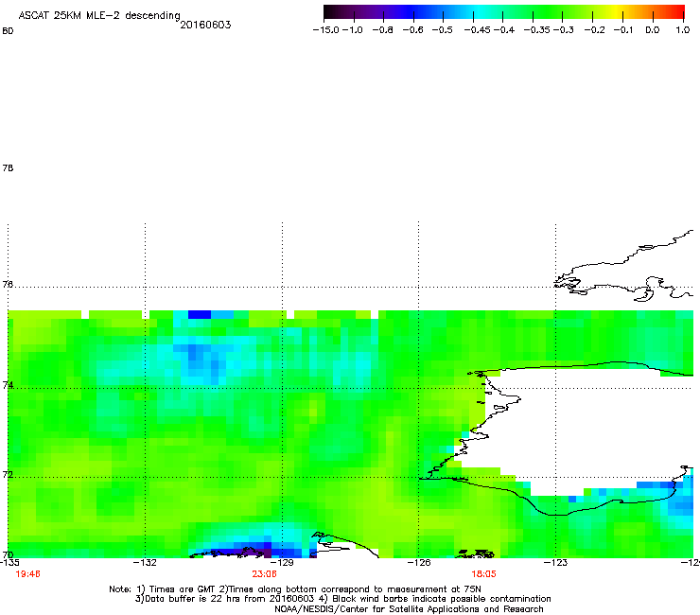Click the -1.0 colorbar label

pyautogui.click(x=353, y=30)
